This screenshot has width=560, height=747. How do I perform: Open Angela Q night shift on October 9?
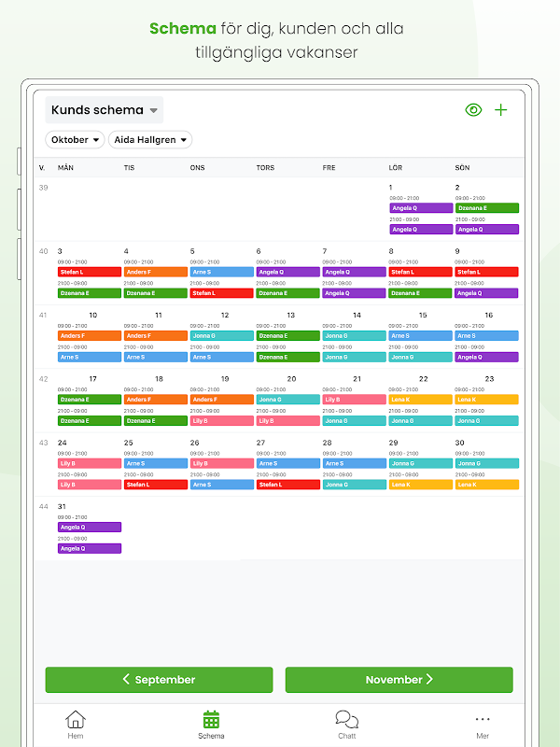(486, 293)
